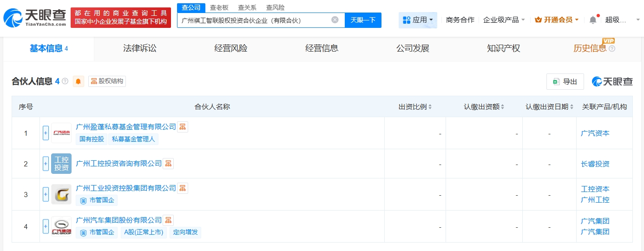Open the 企业级产品 dropdown
The width and height of the screenshot is (644, 251).
504,20
